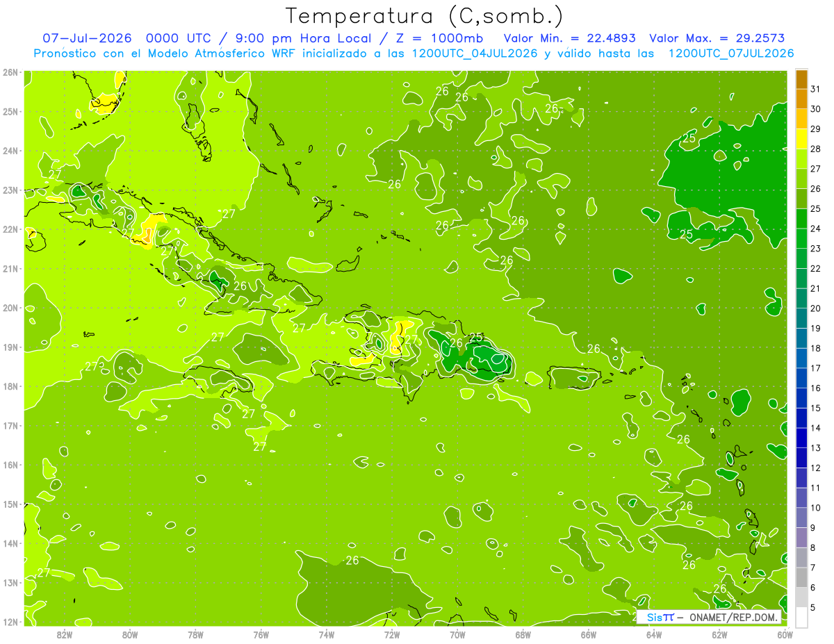Click the "10" value on the color scale
The height and width of the screenshot is (644, 834).
815,508
